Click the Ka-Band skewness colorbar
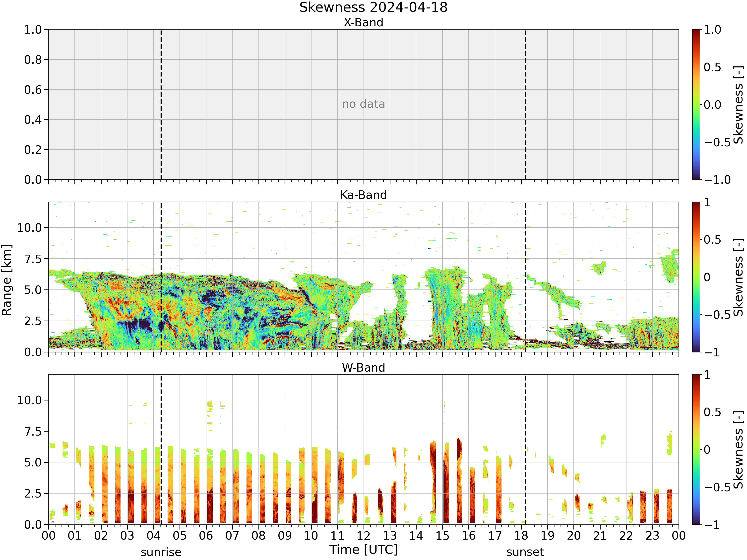Image resolution: width=747 pixels, height=560 pixels. click(696, 277)
